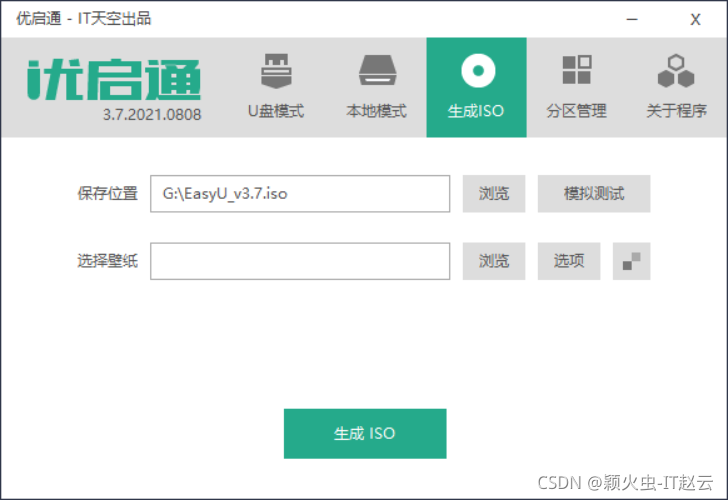Close the 优启通 window

click(695, 19)
